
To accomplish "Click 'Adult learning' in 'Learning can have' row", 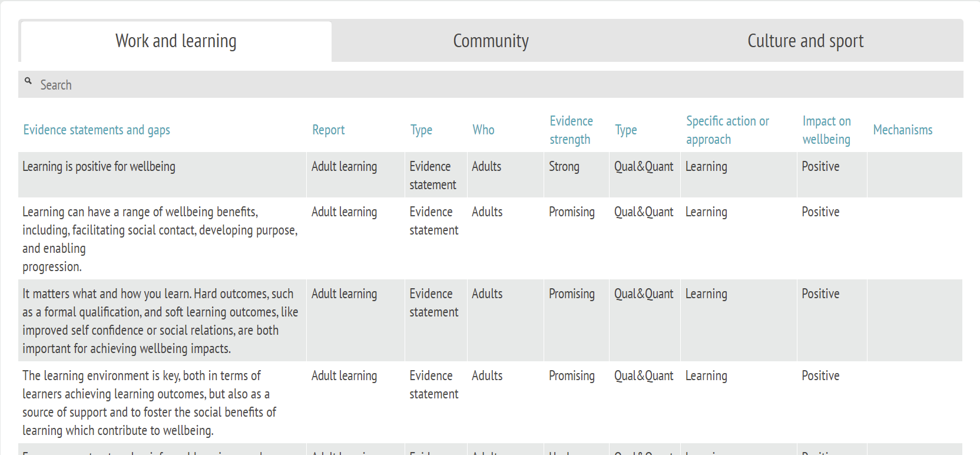I will click(x=344, y=212).
